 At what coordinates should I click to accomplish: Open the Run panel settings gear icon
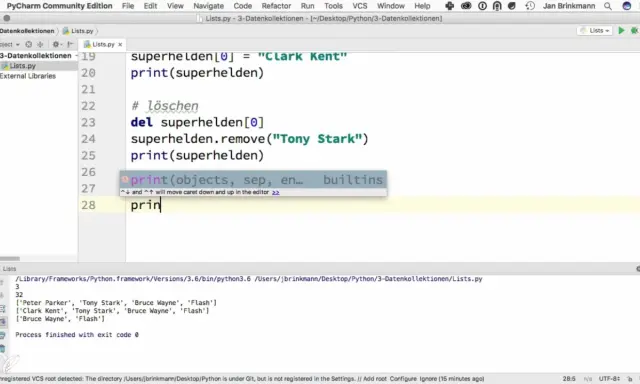pyautogui.click(x=638, y=269)
